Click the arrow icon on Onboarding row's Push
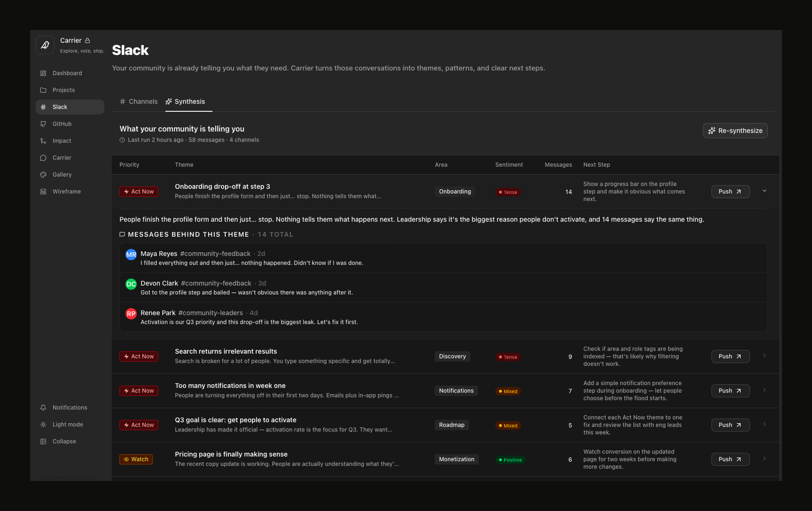 (739, 192)
